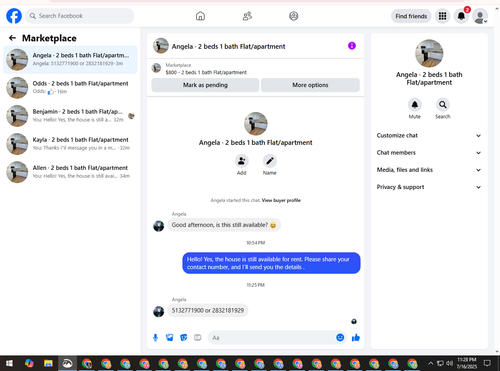Open the Facebook logo home link
Screen dimensions: 500x371
click(14, 16)
